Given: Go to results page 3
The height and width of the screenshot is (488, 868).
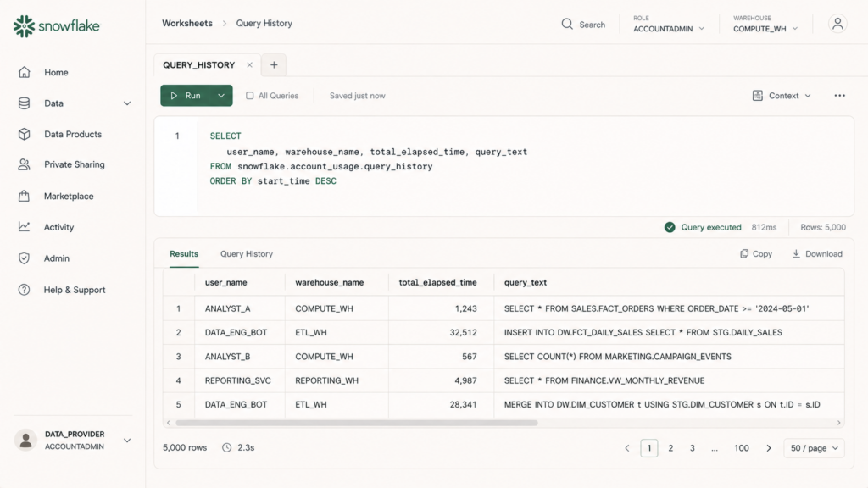Looking at the screenshot, I should coord(692,448).
